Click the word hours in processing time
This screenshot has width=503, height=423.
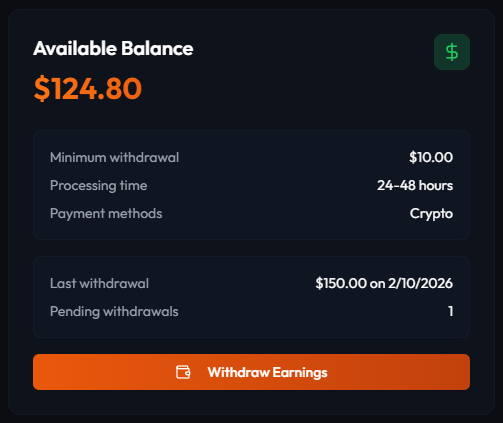(436, 185)
